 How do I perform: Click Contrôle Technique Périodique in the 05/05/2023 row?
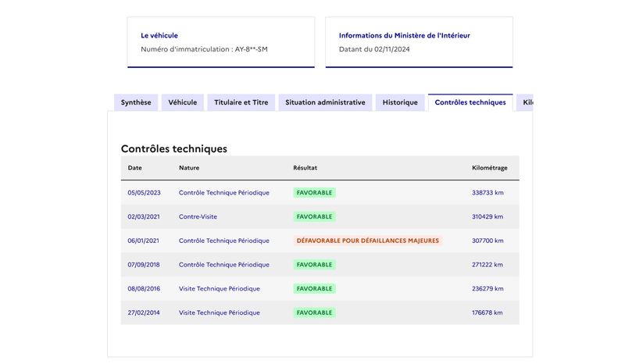pyautogui.click(x=224, y=193)
